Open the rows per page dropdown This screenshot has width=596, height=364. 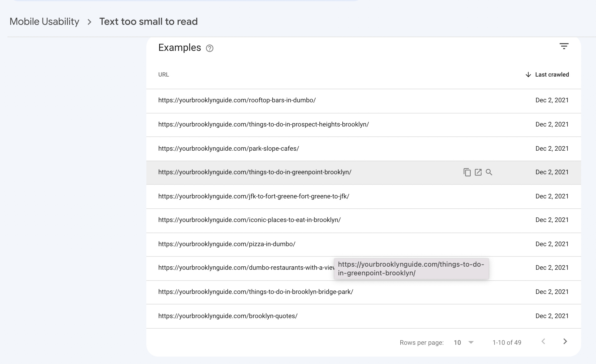click(x=464, y=343)
